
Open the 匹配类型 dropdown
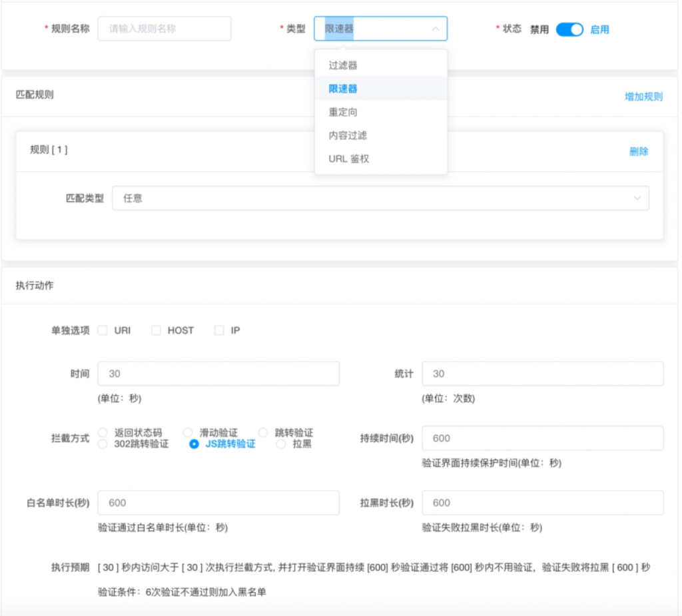pyautogui.click(x=380, y=198)
